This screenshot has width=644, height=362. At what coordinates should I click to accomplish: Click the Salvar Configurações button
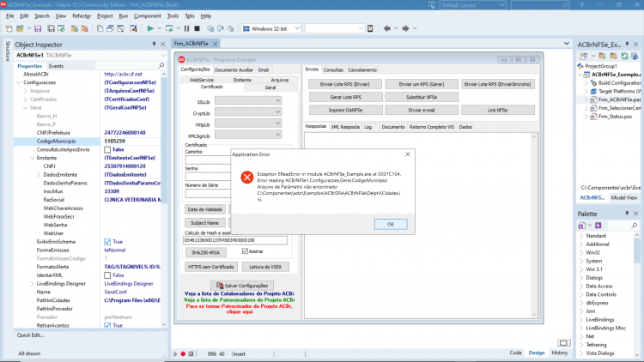pos(242,286)
